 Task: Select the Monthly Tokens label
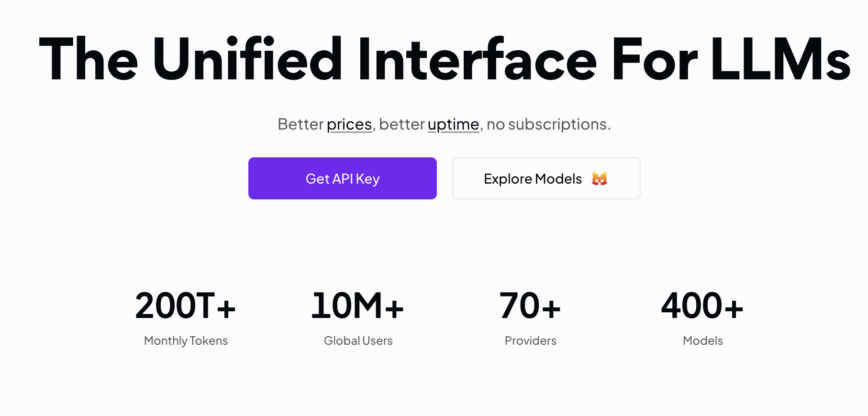pos(186,341)
